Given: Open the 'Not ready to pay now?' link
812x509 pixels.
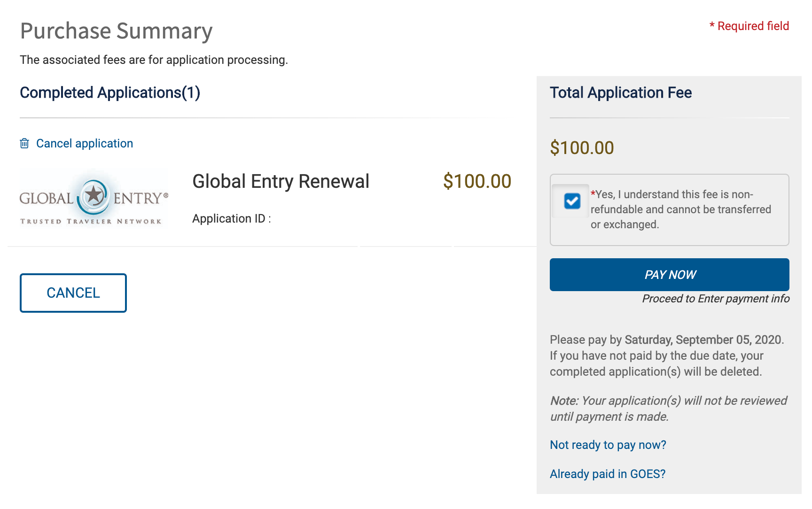Looking at the screenshot, I should point(608,445).
